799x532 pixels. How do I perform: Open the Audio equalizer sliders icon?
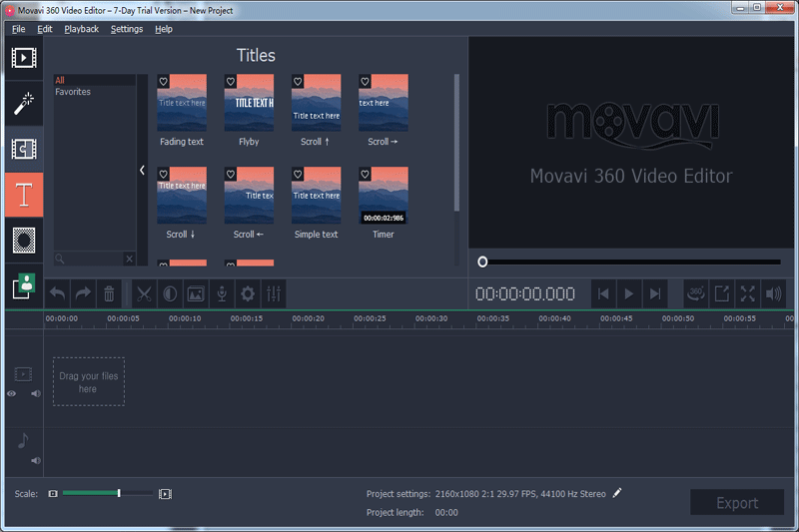(274, 293)
